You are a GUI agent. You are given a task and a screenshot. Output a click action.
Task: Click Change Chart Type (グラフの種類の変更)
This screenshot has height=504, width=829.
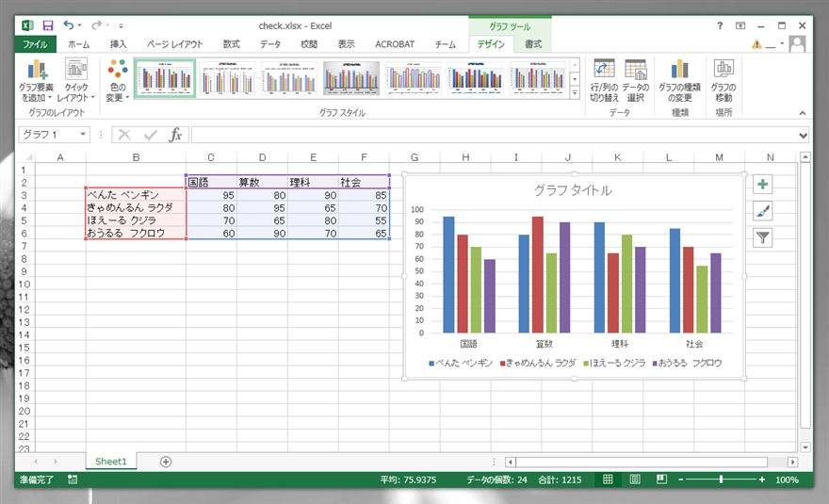(x=679, y=80)
